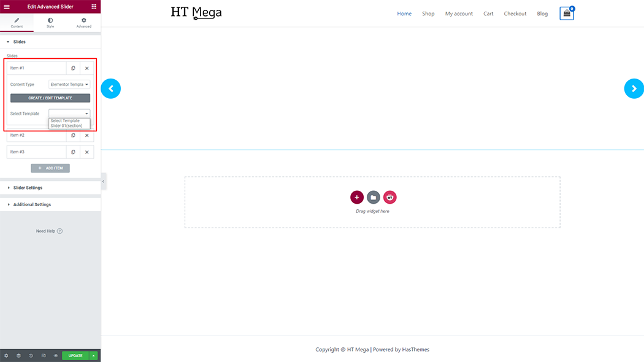
Task: Switch to the Style tab
Action: (x=50, y=23)
